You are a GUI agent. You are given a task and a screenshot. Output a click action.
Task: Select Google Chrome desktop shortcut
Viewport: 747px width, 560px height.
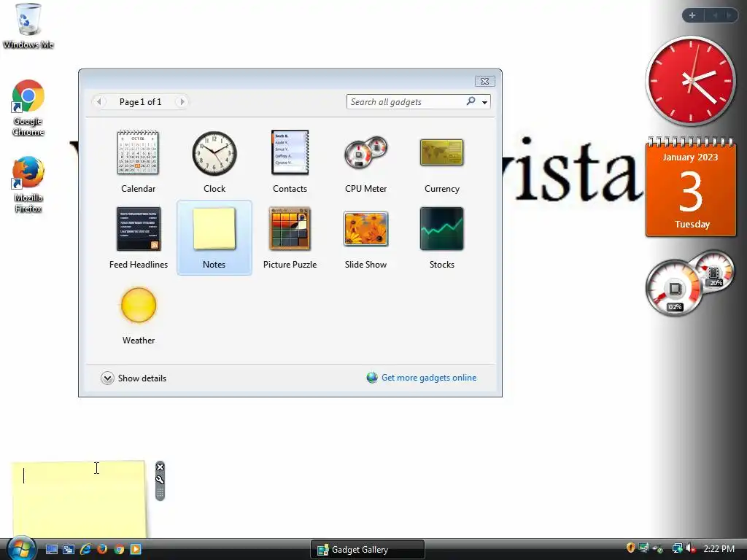tap(28, 108)
